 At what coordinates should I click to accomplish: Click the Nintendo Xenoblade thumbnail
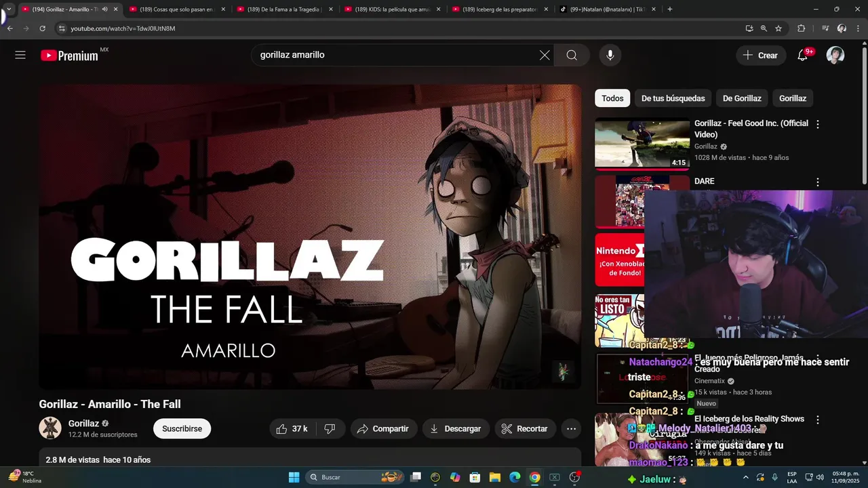coord(619,260)
